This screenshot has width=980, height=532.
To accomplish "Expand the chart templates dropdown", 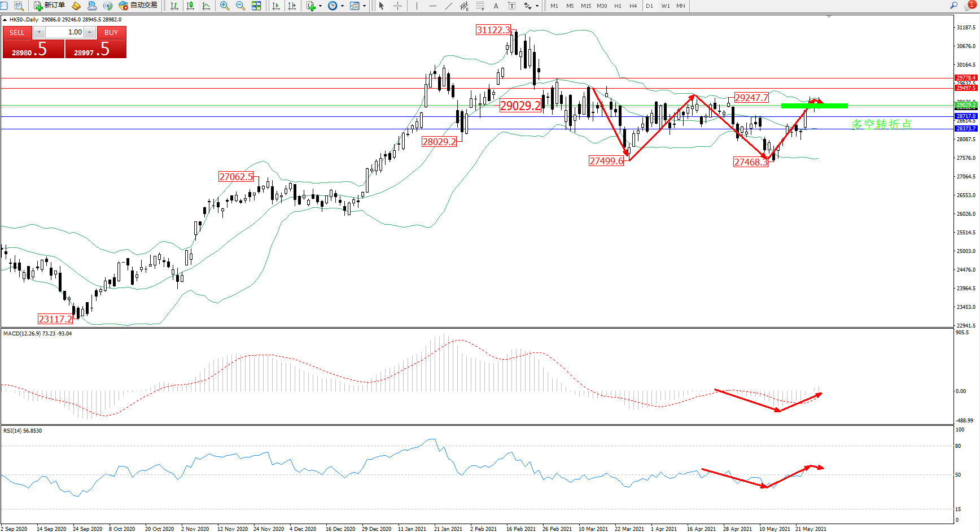I will pos(364,6).
